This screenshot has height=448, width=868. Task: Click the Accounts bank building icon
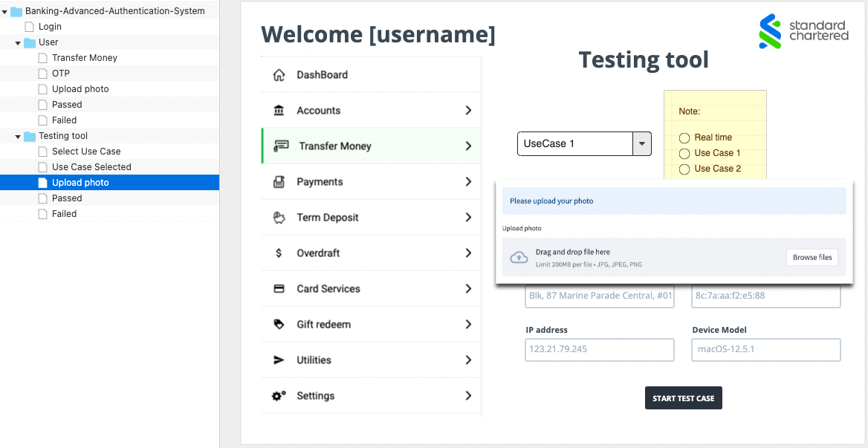279,111
